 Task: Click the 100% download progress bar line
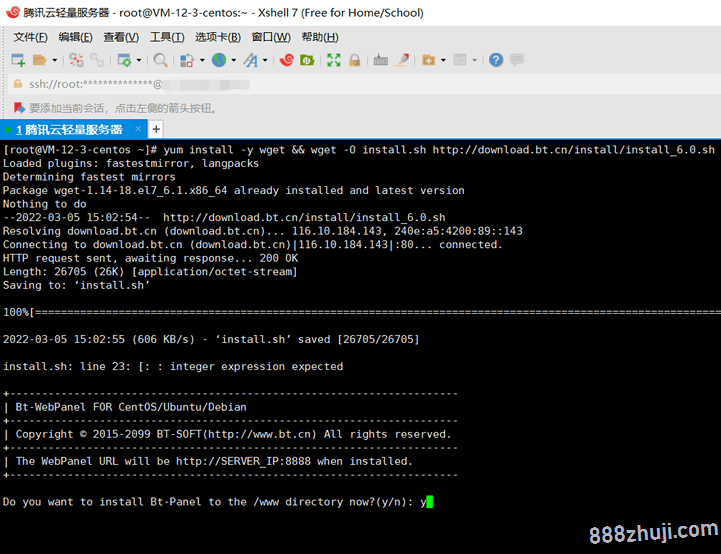pyautogui.click(x=362, y=313)
